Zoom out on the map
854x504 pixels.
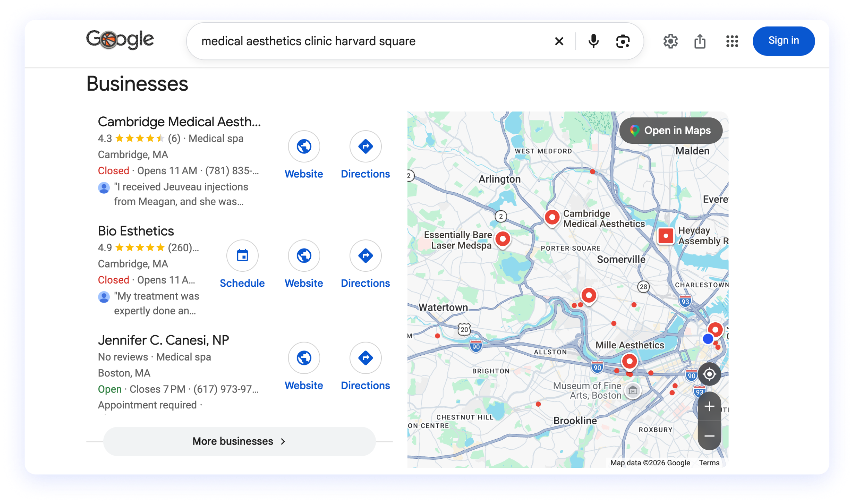(x=710, y=436)
